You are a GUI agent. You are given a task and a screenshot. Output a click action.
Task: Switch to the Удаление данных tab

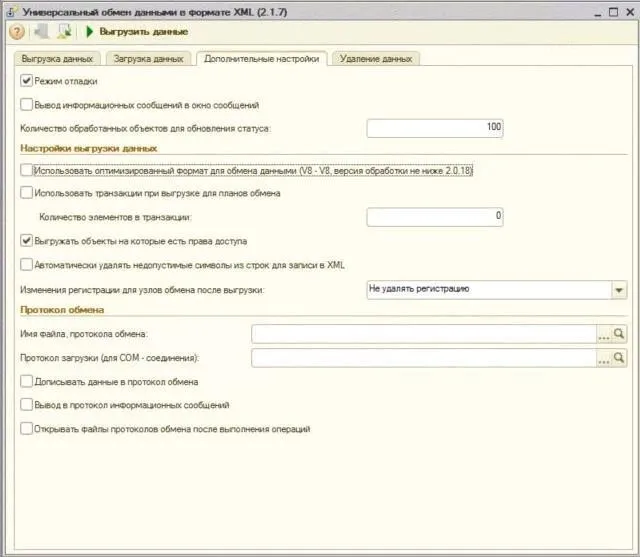[x=376, y=59]
